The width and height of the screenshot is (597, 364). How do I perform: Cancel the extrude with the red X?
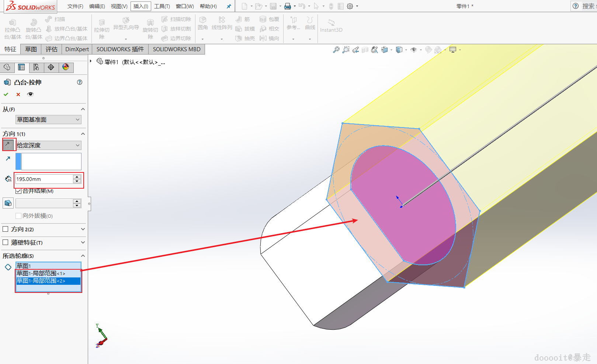tap(18, 94)
